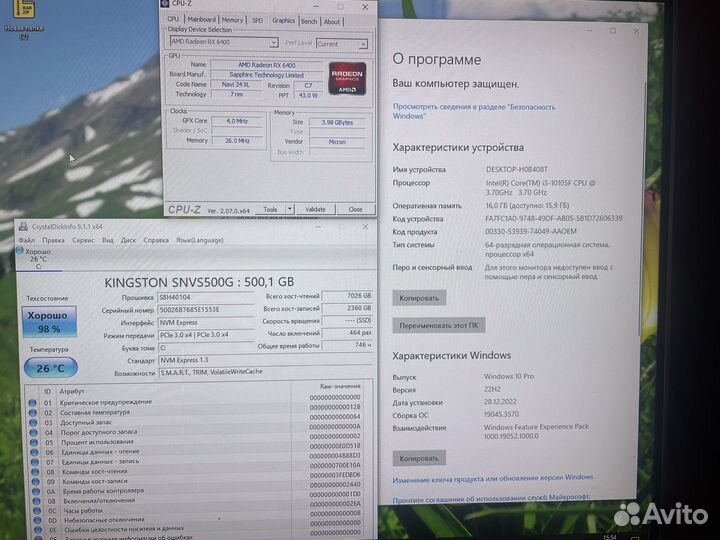
Task: Click Переименовать этот ПК button
Action: tap(439, 325)
